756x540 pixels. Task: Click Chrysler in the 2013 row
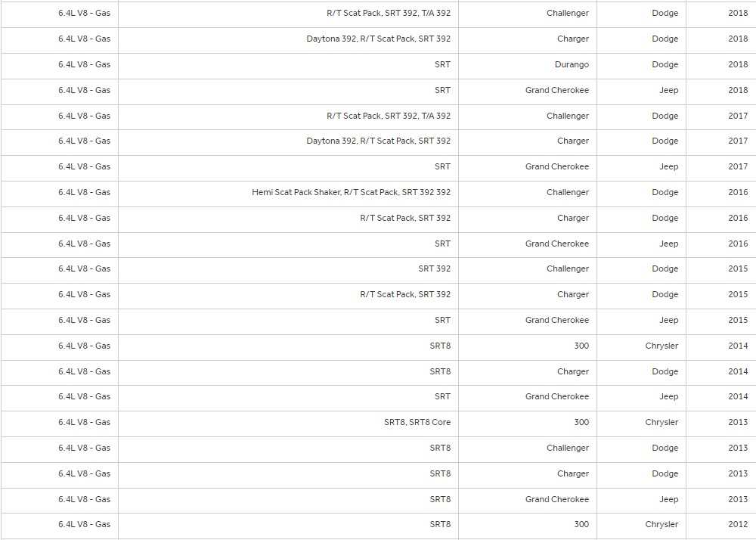click(661, 422)
